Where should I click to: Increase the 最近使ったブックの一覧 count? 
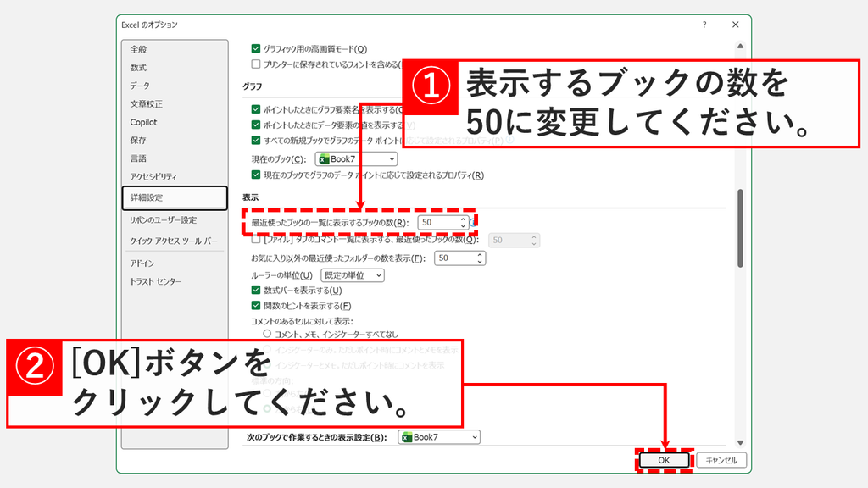coord(464,219)
